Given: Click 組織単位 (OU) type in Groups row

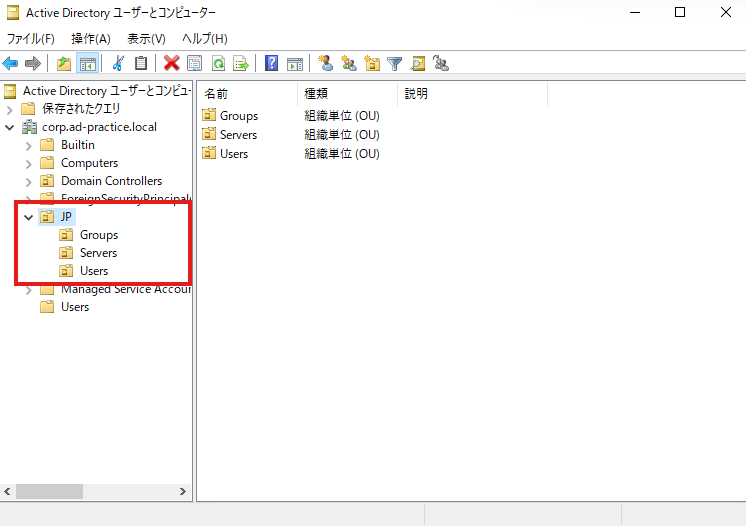Looking at the screenshot, I should pos(342,116).
